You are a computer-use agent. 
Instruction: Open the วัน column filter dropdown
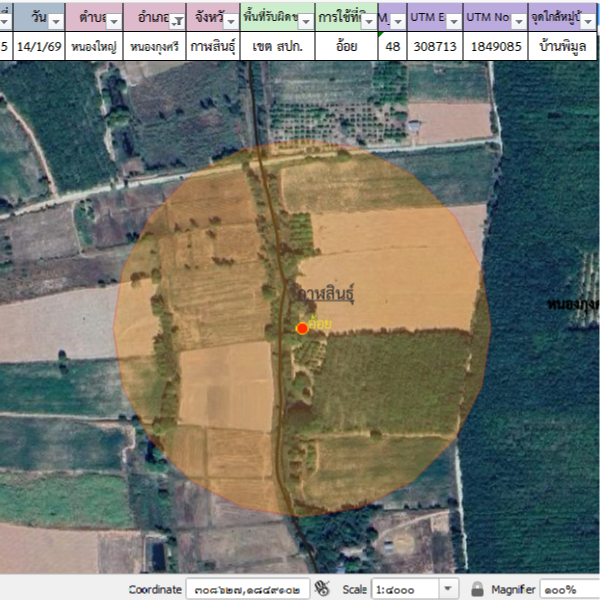(55, 21)
